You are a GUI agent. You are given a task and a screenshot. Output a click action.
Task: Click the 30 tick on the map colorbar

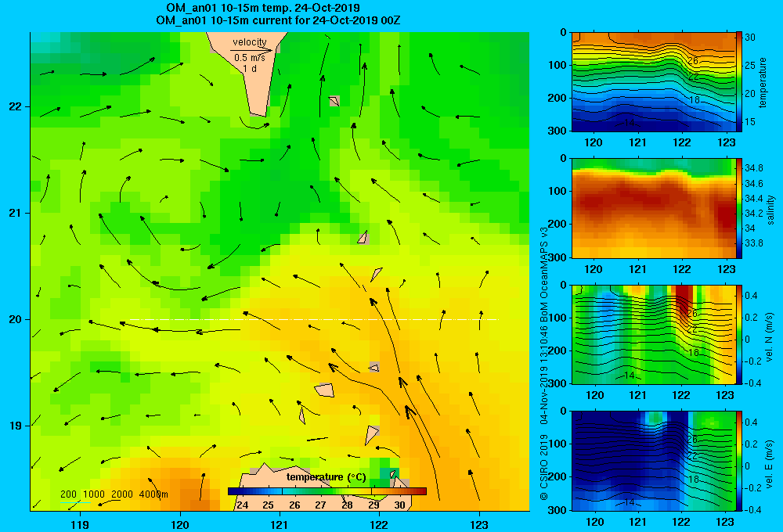point(399,505)
